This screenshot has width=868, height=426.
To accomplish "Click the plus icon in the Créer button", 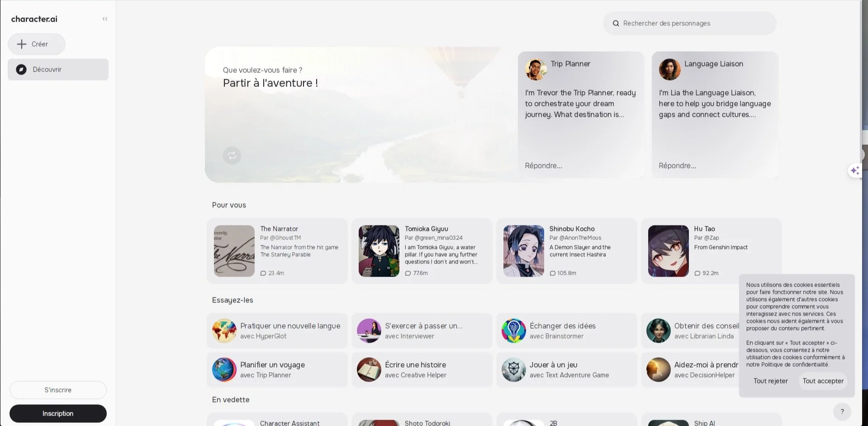I will click(x=22, y=44).
